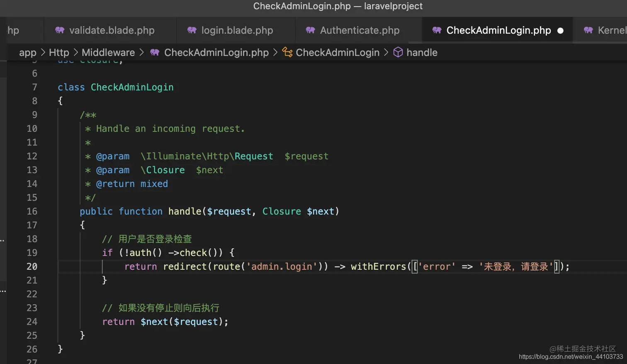The width and height of the screenshot is (627, 364).
Task: Click 'Handle an incoming request.' docblock text
Action: tap(170, 129)
